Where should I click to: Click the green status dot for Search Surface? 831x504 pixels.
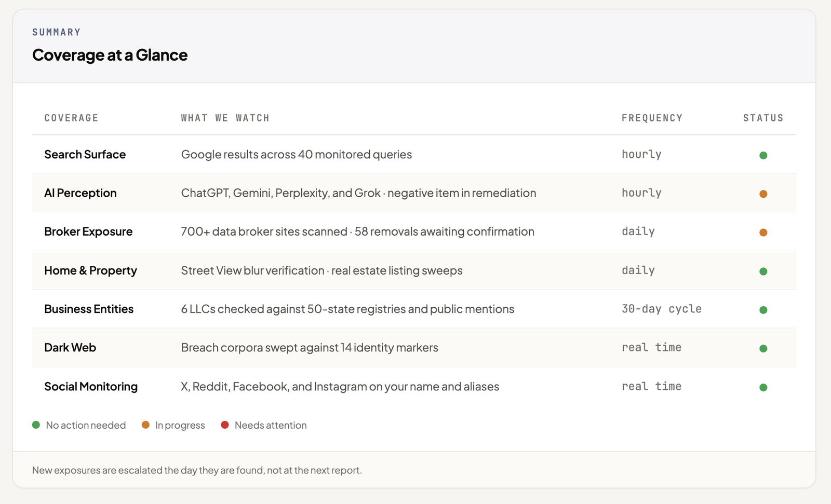coord(763,155)
